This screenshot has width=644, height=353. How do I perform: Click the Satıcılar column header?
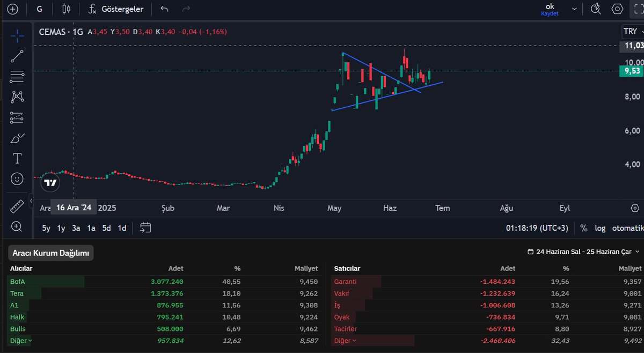point(347,268)
